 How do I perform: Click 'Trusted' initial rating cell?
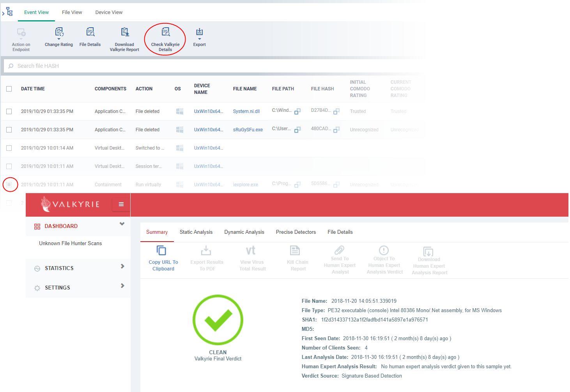[358, 111]
